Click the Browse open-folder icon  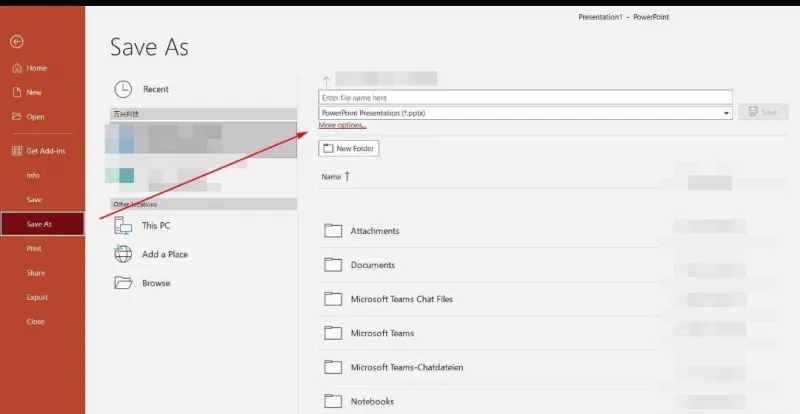pos(123,283)
